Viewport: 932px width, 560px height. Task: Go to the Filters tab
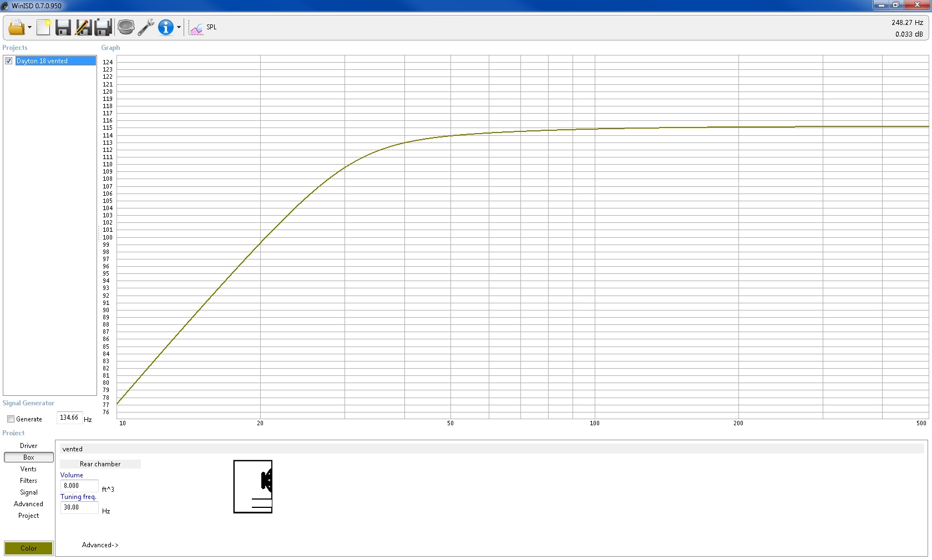click(x=29, y=481)
